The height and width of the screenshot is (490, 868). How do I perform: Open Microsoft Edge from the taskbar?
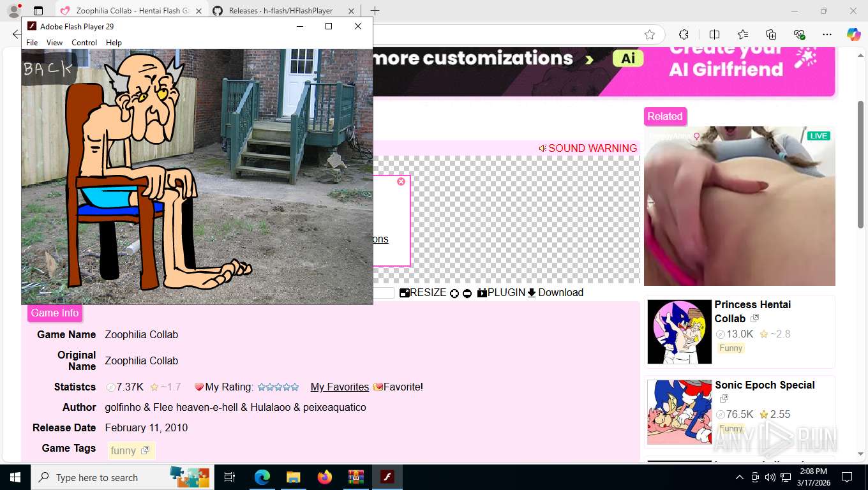(262, 477)
